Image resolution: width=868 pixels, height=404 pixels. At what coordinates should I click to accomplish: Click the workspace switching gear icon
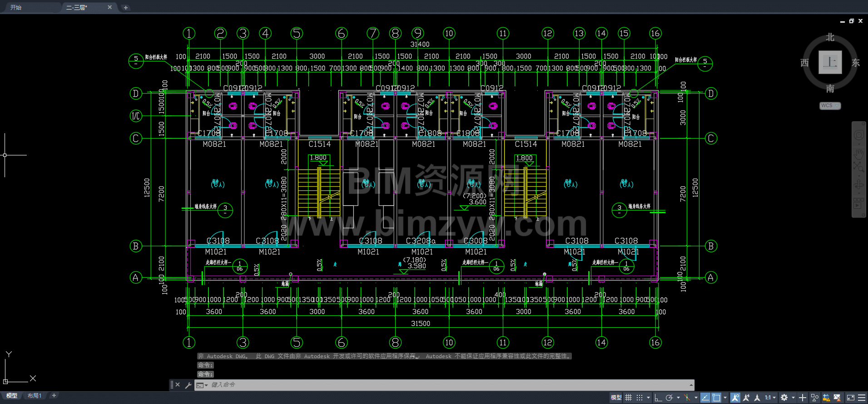click(x=784, y=398)
